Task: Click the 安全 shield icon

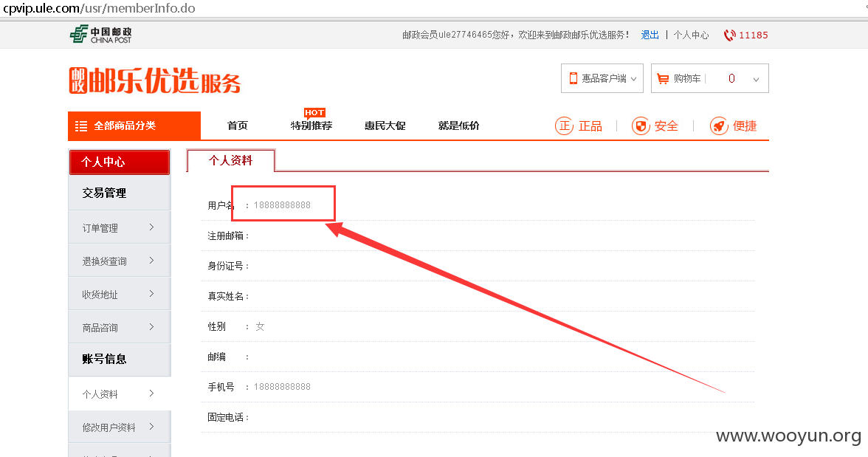Action: pyautogui.click(x=641, y=126)
